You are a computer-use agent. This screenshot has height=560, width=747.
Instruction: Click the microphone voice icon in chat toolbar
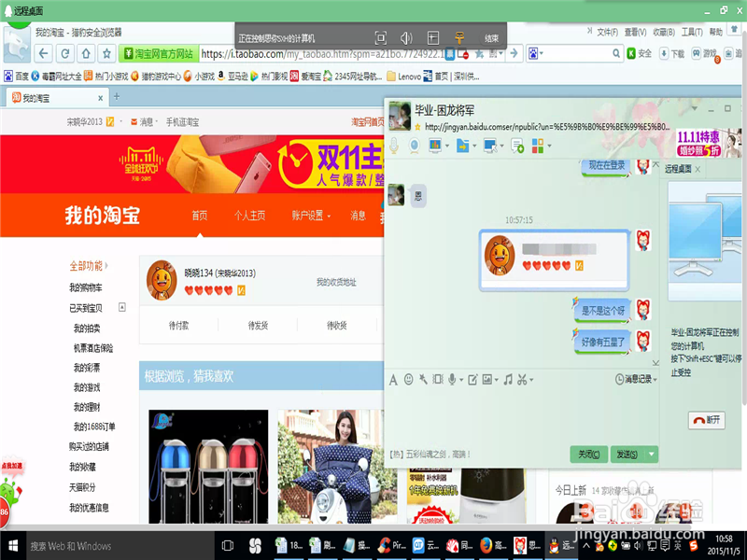coord(452,379)
